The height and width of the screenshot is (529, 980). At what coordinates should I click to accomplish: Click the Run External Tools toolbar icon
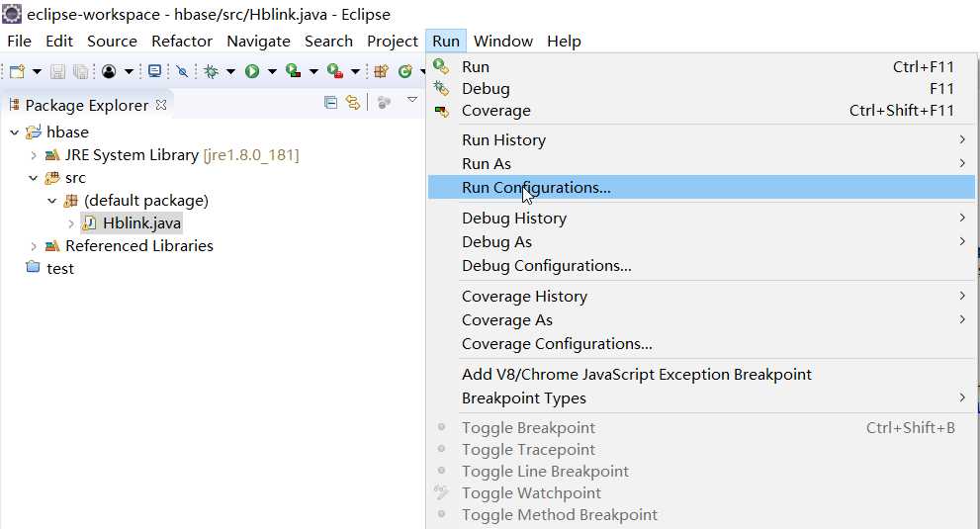[x=335, y=71]
